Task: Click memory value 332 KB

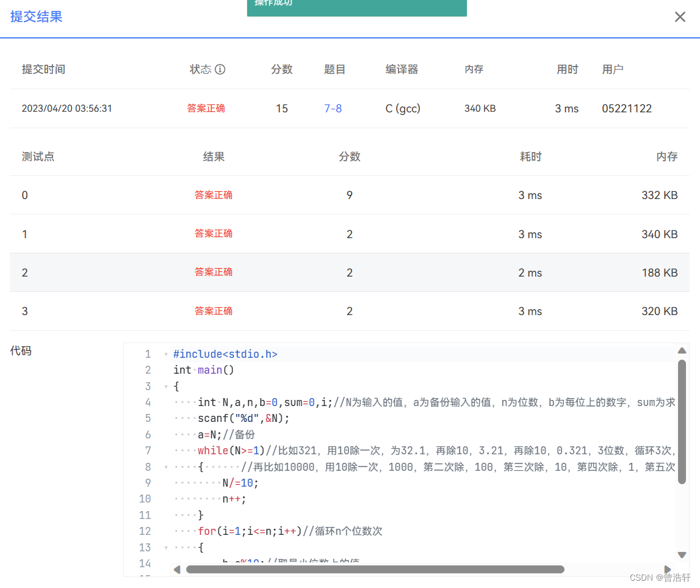Action: (x=659, y=195)
